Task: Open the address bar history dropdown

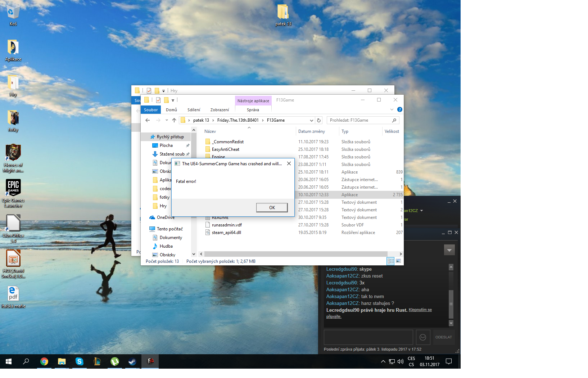Action: tap(312, 120)
